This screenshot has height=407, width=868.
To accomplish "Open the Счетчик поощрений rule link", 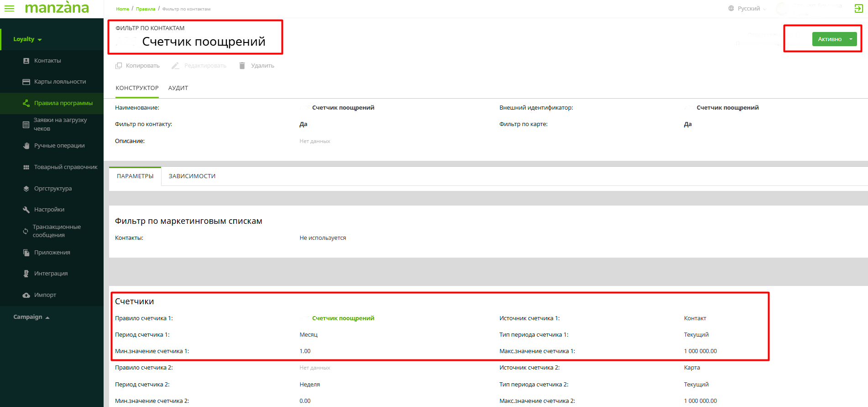I will [x=343, y=318].
